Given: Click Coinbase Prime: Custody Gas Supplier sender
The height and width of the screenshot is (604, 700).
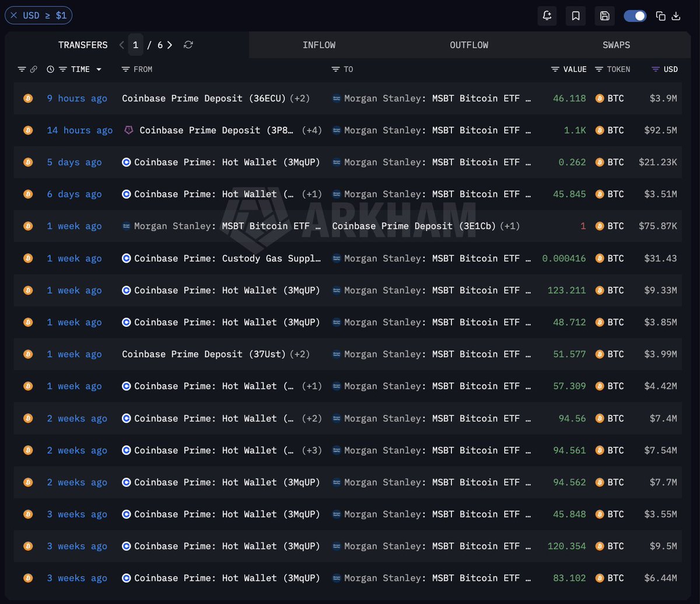Looking at the screenshot, I should point(228,259).
